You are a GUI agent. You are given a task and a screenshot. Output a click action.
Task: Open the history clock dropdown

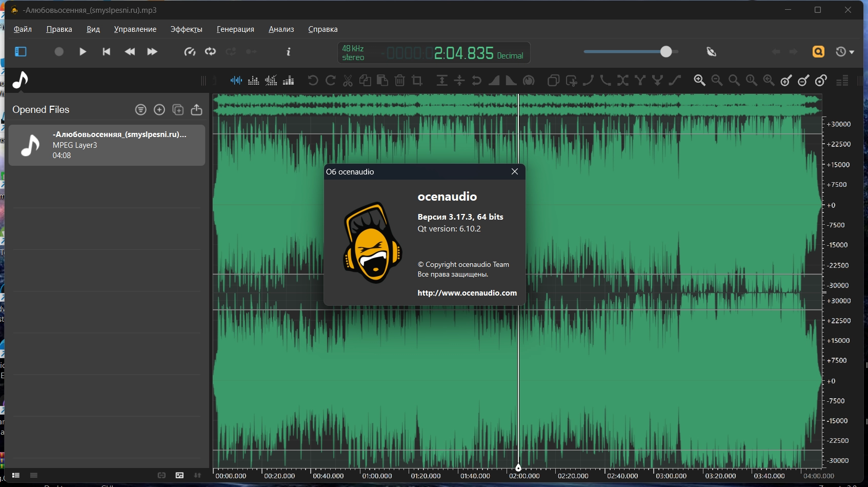click(x=844, y=52)
